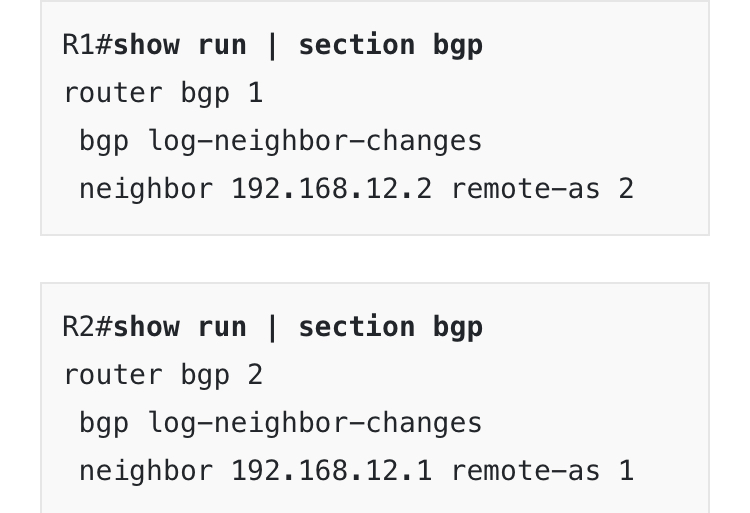The height and width of the screenshot is (513, 750).
Task: Click the pipe symbol in R2 command
Action: [x=273, y=328]
